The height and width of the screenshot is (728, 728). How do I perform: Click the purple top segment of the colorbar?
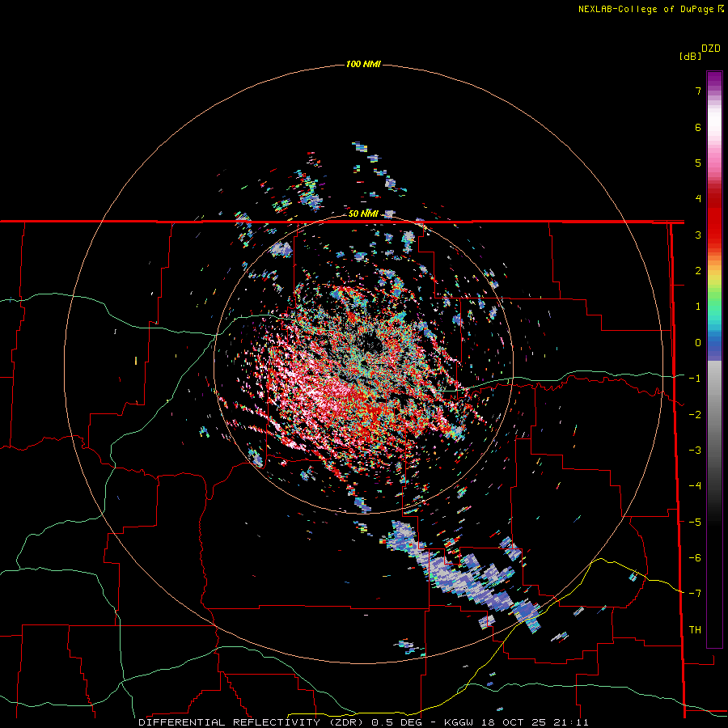coord(714,80)
